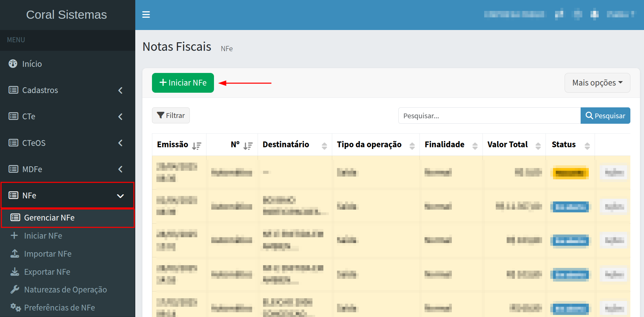Expand the MDFe sidebar menu
The width and height of the screenshot is (644, 317).
[120, 169]
